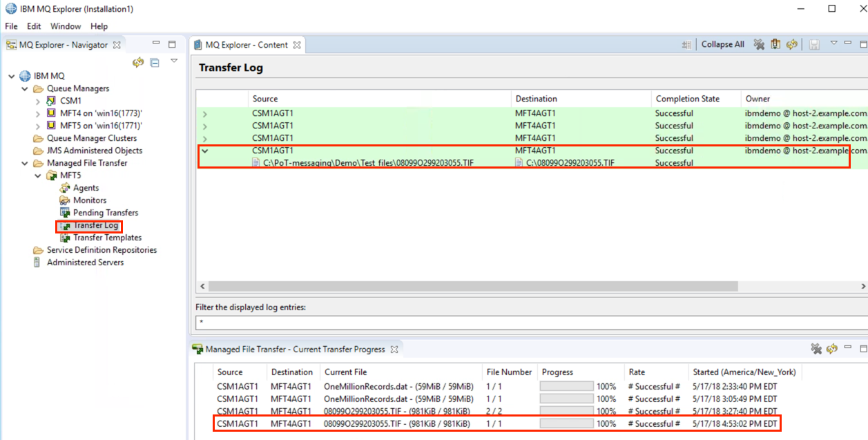Sort by Destination column in Transfer Log
The image size is (868, 440).
pyautogui.click(x=581, y=99)
